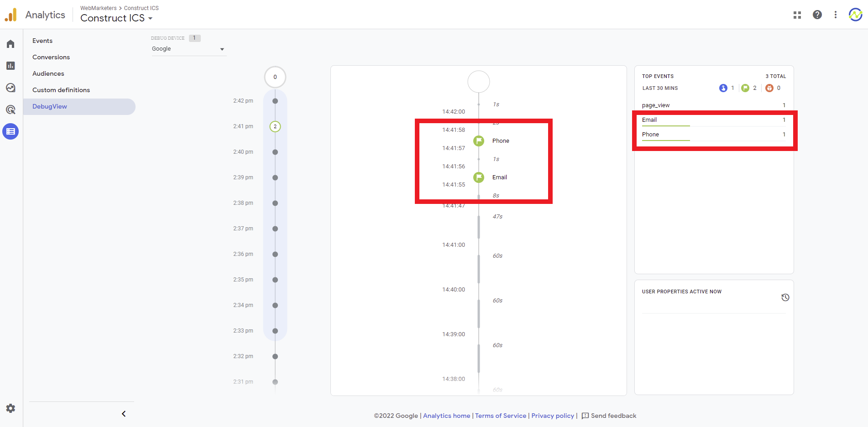
Task: Open the Privacy policy link
Action: coord(553,416)
